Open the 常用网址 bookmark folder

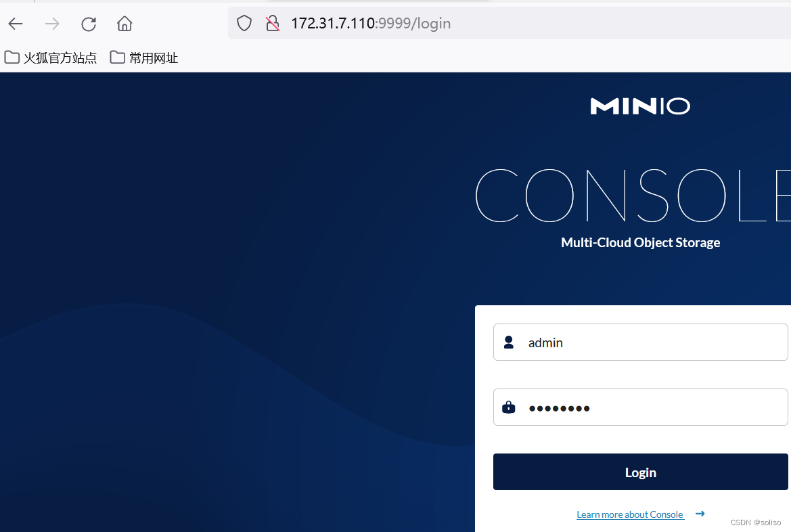tap(143, 58)
